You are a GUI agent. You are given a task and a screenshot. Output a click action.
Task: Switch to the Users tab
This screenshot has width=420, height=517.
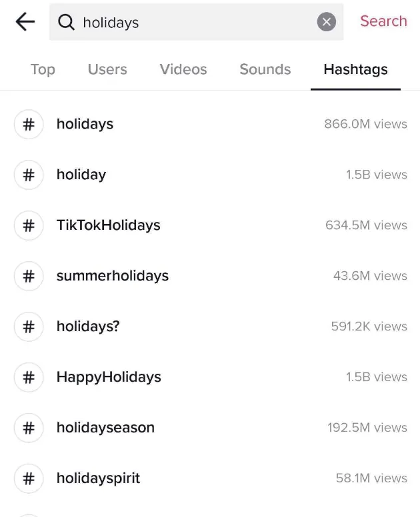(107, 69)
